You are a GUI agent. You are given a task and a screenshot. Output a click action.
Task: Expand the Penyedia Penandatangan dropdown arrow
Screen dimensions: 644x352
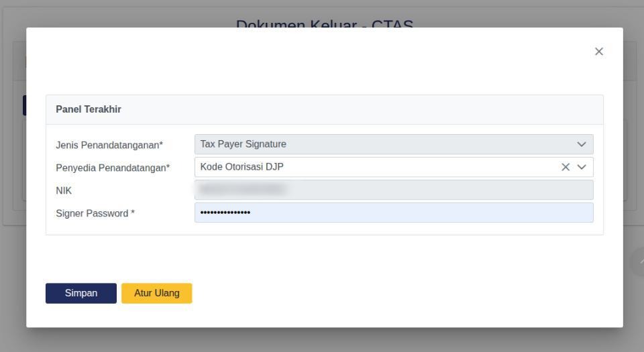582,167
